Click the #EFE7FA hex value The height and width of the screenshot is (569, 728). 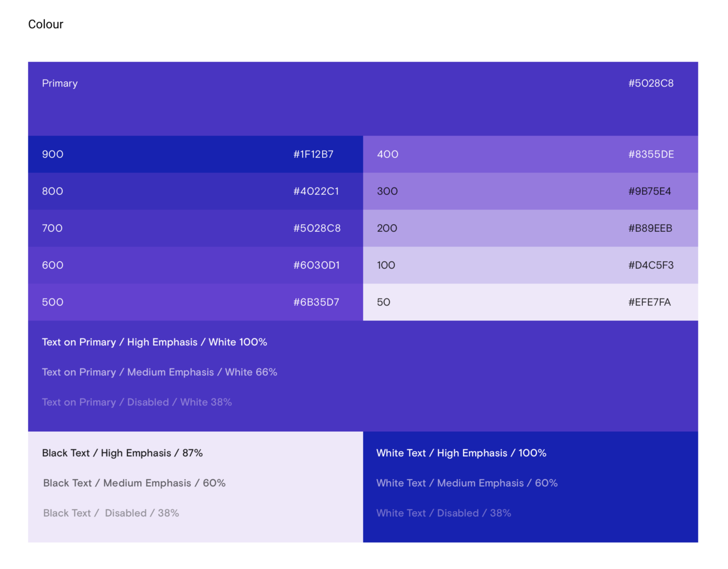[x=649, y=302]
